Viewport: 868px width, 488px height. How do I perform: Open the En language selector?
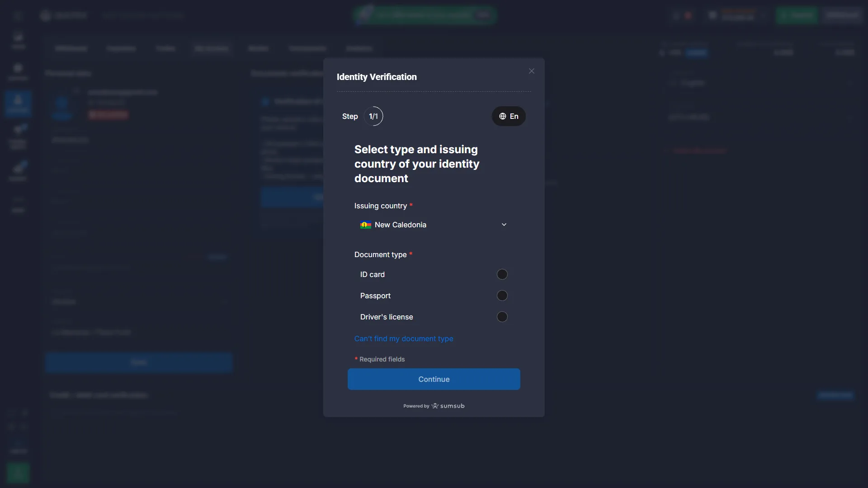click(x=509, y=116)
